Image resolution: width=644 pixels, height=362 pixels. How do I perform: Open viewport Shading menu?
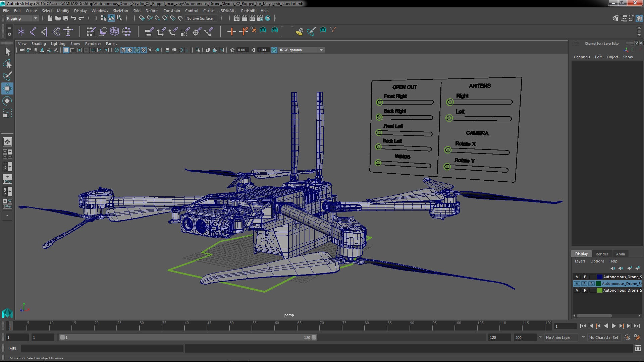pyautogui.click(x=39, y=44)
